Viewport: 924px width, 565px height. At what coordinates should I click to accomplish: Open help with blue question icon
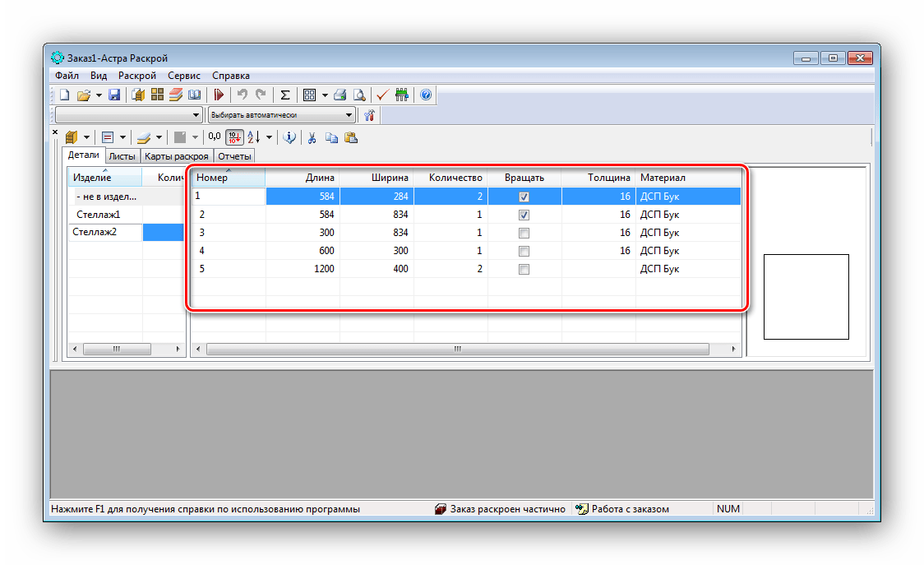pos(426,95)
